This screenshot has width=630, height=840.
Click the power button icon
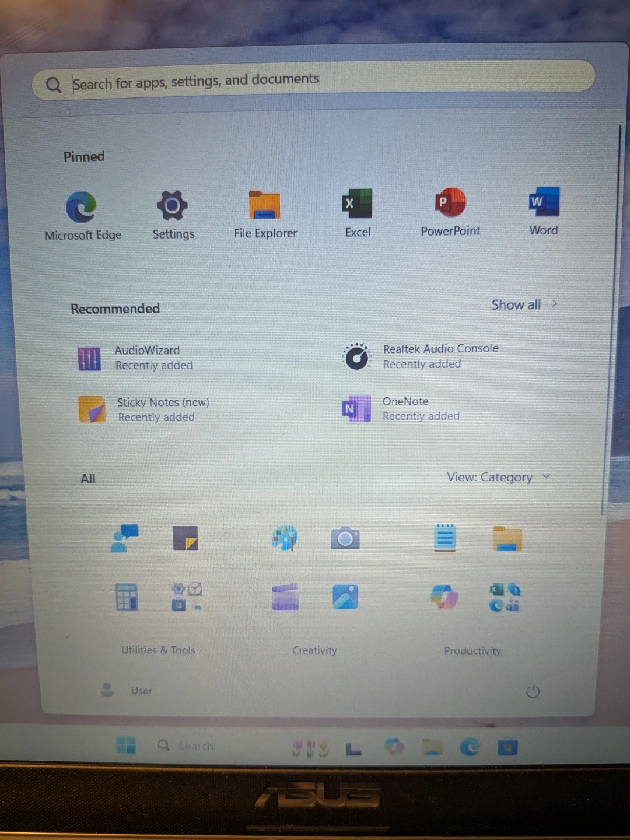[533, 692]
